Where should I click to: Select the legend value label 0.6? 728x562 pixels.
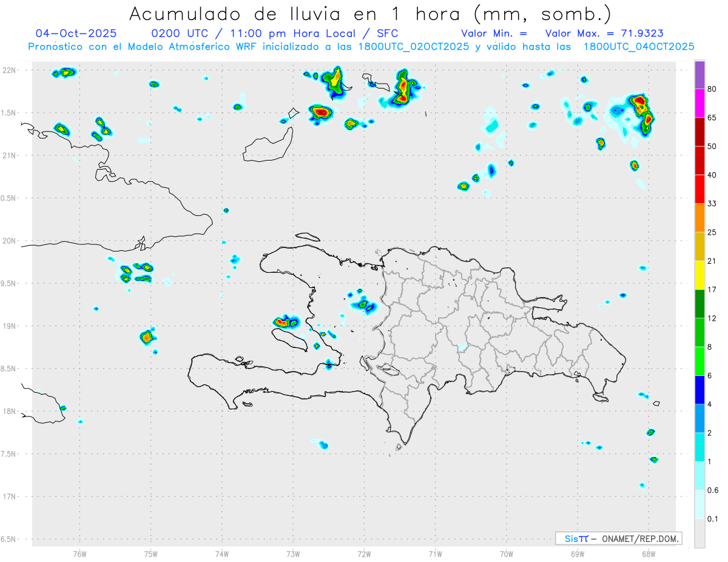[x=713, y=490]
